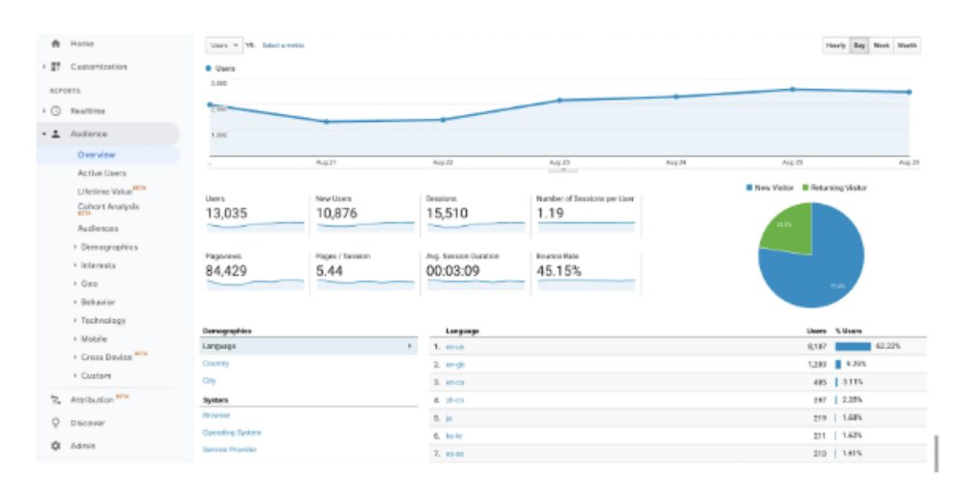
Task: Click the green Returning Visitor pie slice
Action: [789, 229]
